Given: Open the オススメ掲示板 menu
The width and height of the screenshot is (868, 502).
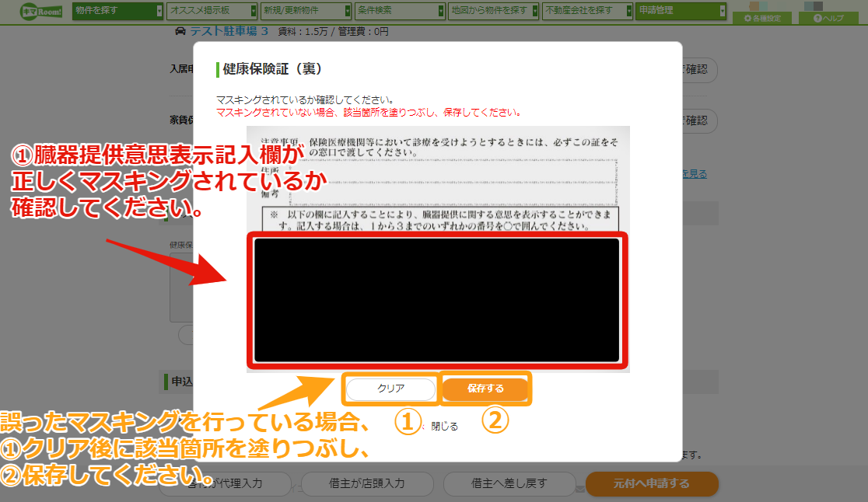Looking at the screenshot, I should (x=212, y=11).
